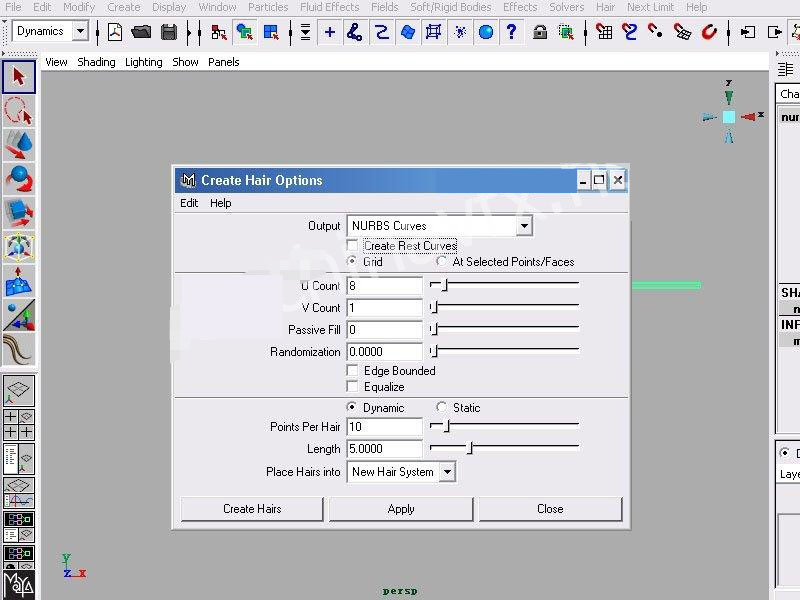Choose the Rotate tool in toolbox
The height and width of the screenshot is (600, 800).
click(x=18, y=179)
